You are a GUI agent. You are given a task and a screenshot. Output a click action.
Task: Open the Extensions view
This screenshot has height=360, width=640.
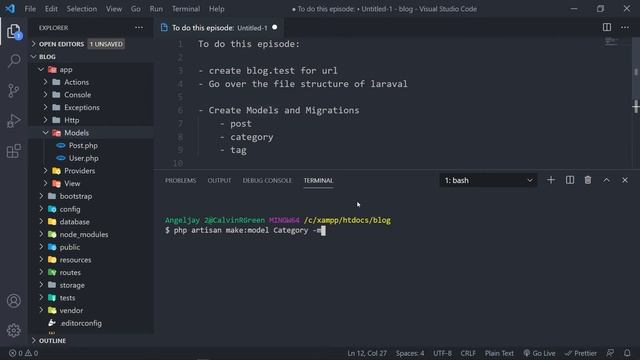(x=13, y=151)
